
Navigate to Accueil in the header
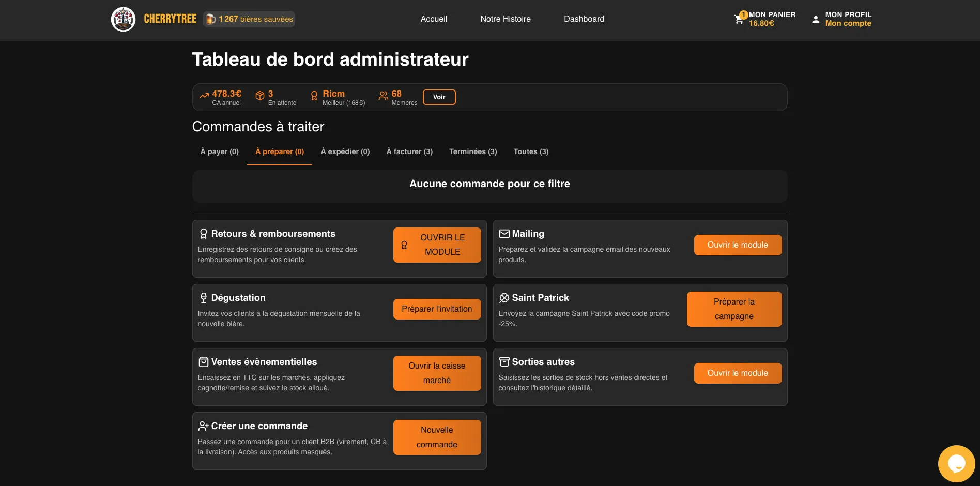(x=434, y=19)
